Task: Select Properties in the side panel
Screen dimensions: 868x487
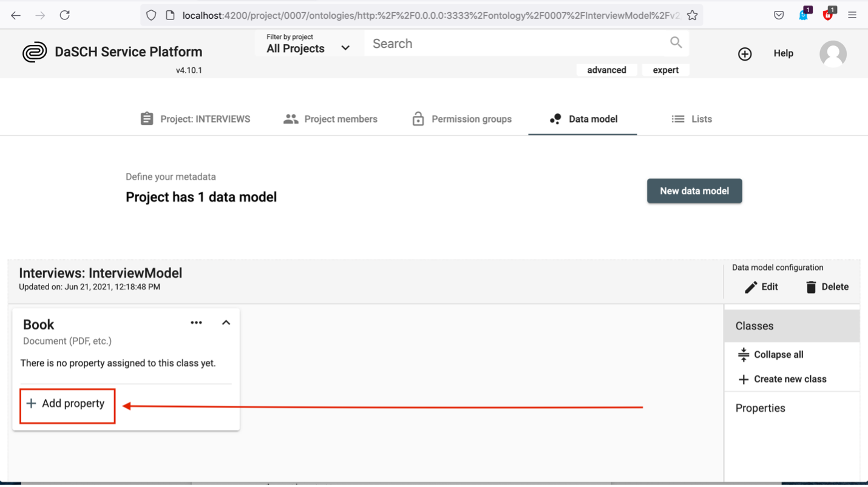Action: [x=760, y=408]
